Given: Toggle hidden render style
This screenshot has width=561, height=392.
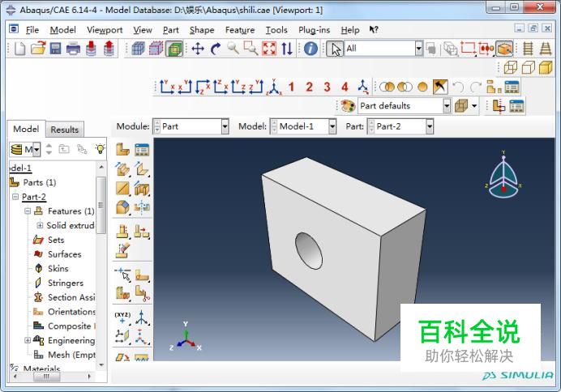Looking at the screenshot, I should (x=529, y=67).
